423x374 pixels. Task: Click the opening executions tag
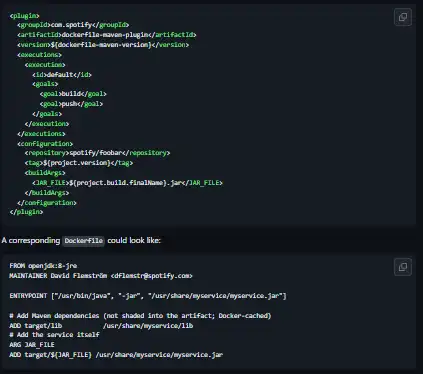click(x=39, y=55)
